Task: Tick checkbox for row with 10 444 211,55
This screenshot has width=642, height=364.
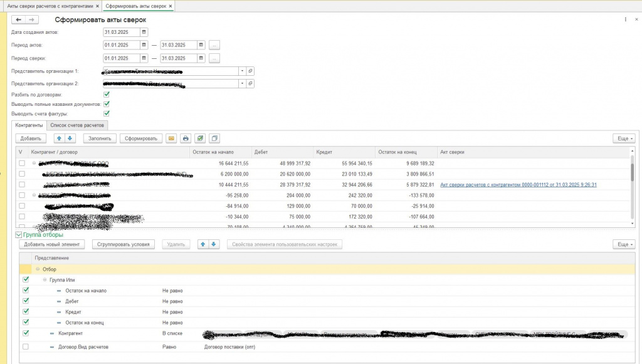Action: tap(22, 184)
